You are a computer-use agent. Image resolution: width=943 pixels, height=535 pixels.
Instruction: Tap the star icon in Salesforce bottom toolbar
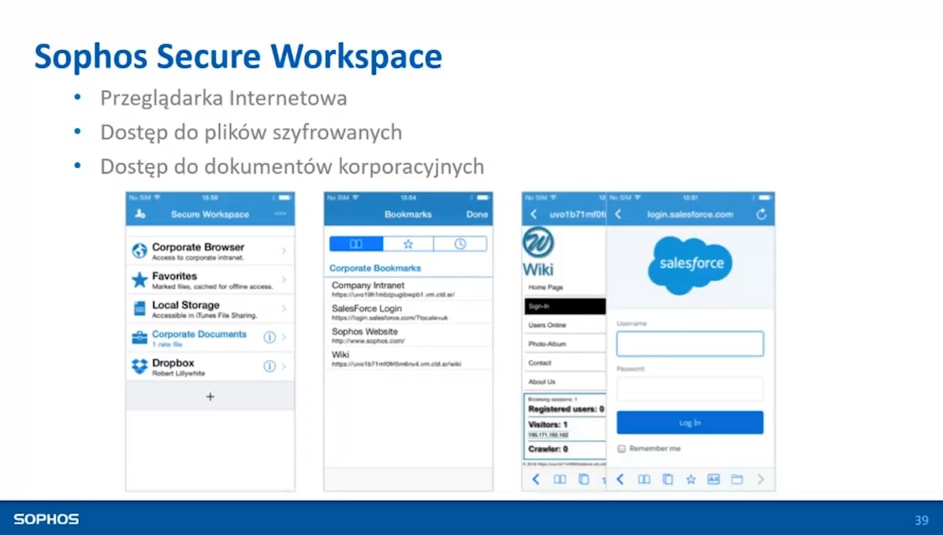(x=690, y=480)
